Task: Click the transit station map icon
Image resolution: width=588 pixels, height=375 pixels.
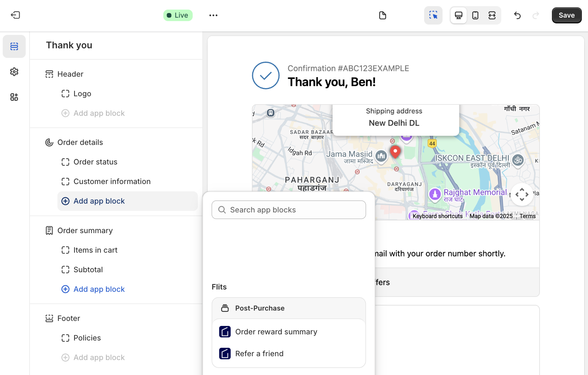Action: coord(271,113)
